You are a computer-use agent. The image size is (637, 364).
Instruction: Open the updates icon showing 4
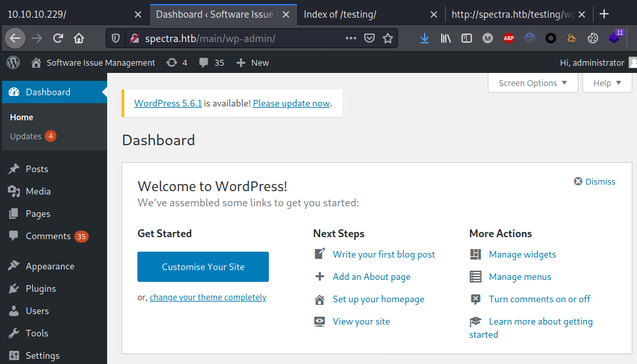click(x=177, y=62)
